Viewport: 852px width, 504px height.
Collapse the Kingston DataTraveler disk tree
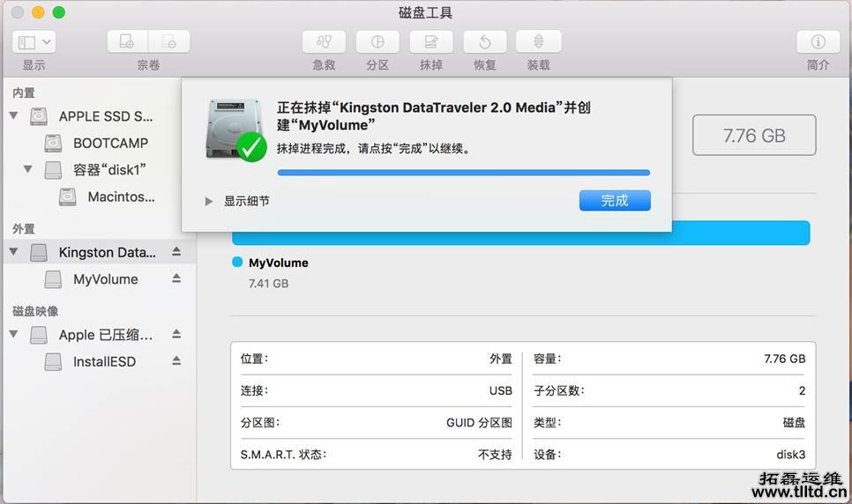[14, 252]
